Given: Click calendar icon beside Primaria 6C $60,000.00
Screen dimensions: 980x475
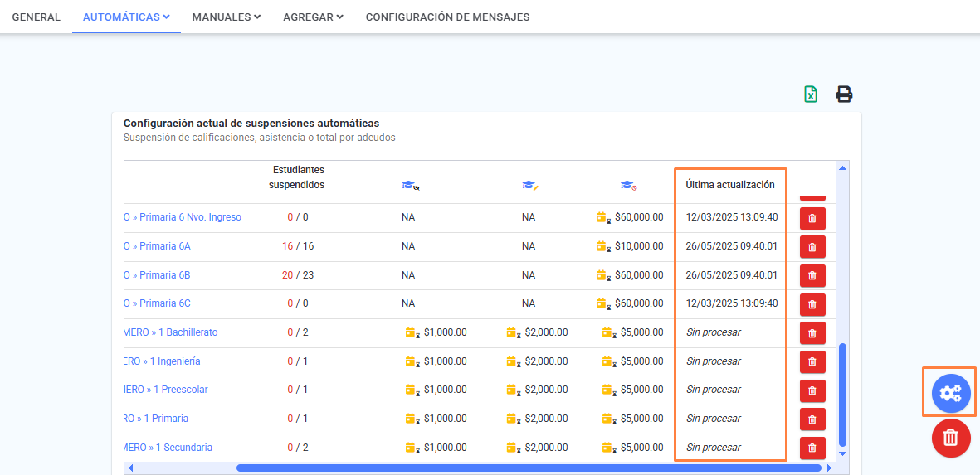Looking at the screenshot, I should click(603, 304).
